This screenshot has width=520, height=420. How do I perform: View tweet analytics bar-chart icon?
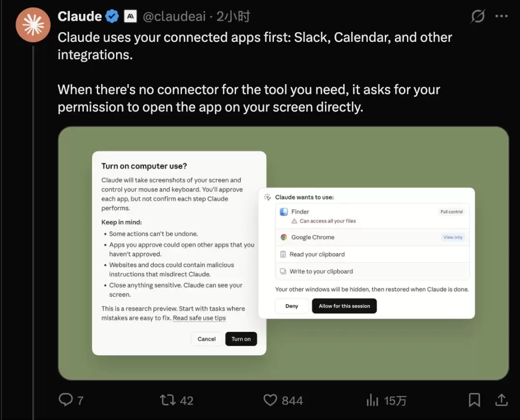(x=373, y=400)
